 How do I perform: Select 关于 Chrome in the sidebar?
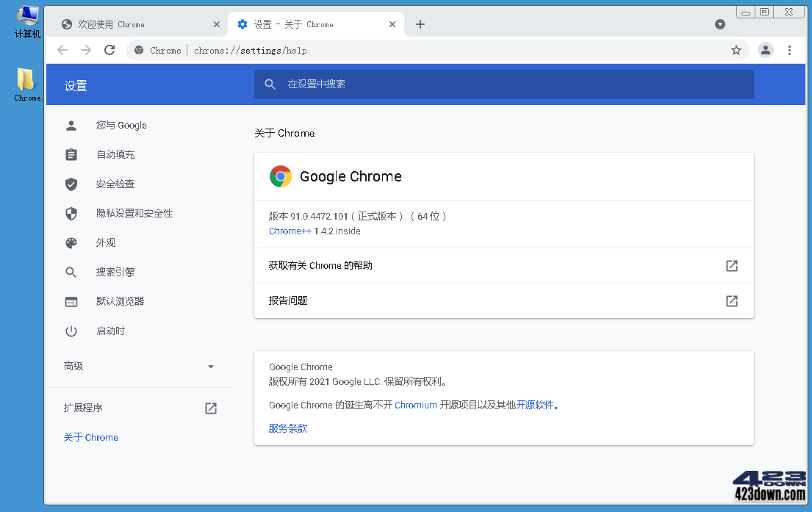(90, 438)
